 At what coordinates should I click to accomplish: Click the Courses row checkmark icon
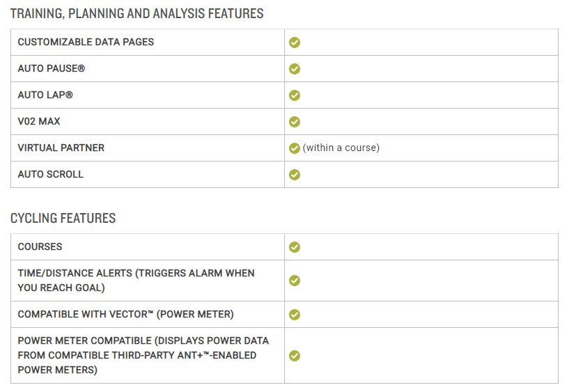295,247
